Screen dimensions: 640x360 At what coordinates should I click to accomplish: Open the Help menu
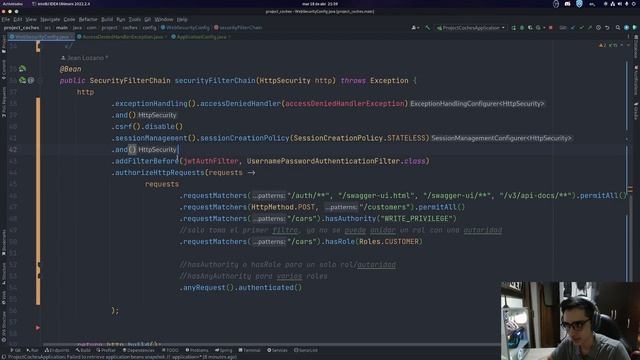[182, 19]
